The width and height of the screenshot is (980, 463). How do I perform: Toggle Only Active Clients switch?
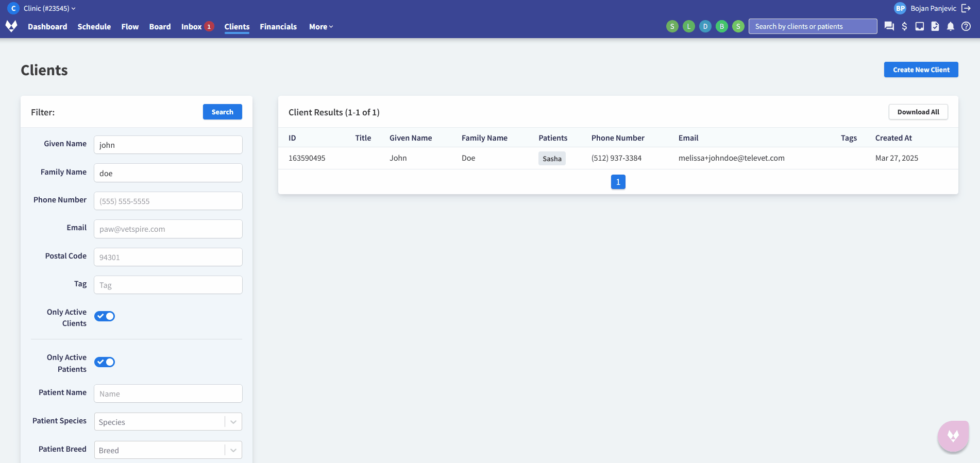105,316
